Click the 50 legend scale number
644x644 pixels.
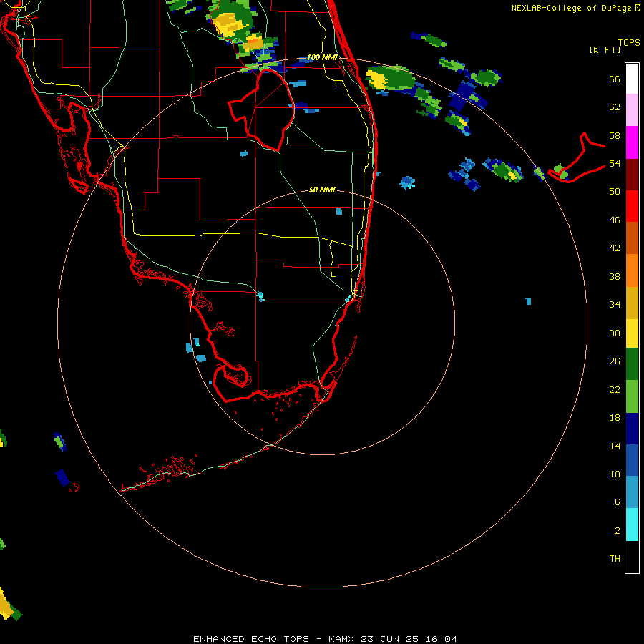615,192
